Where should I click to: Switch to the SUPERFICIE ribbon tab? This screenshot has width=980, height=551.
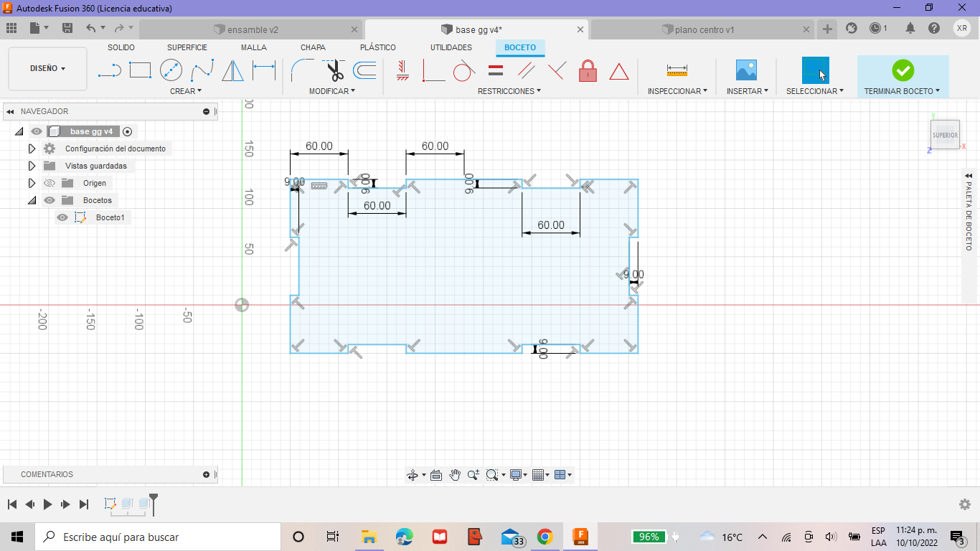coord(187,47)
